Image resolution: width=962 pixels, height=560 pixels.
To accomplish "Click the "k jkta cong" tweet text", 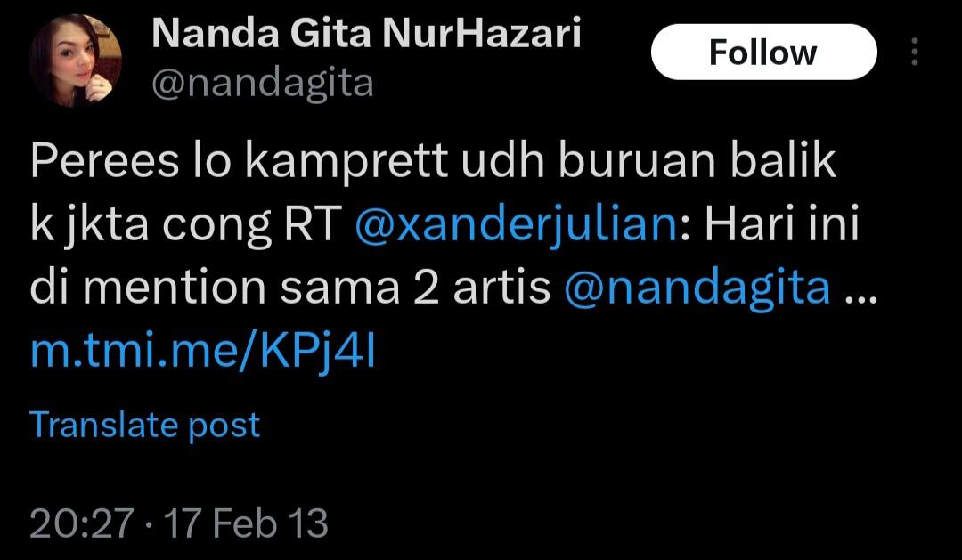I will pos(148,226).
